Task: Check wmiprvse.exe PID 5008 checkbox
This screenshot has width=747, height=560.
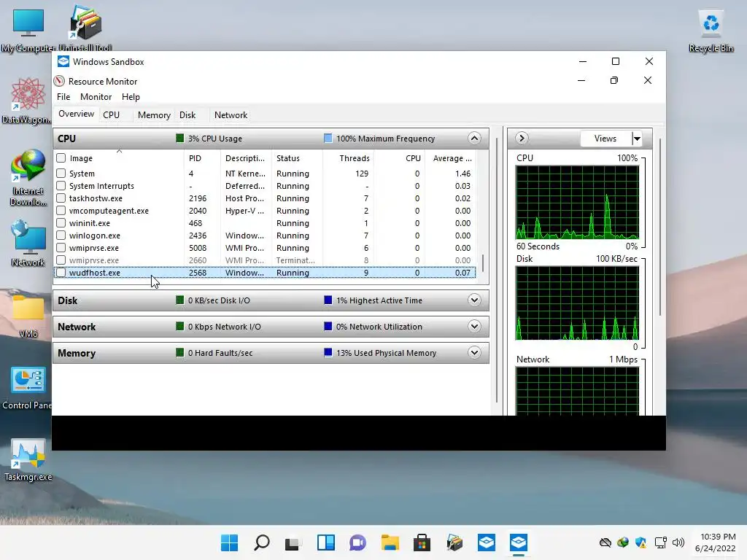Action: pyautogui.click(x=61, y=248)
